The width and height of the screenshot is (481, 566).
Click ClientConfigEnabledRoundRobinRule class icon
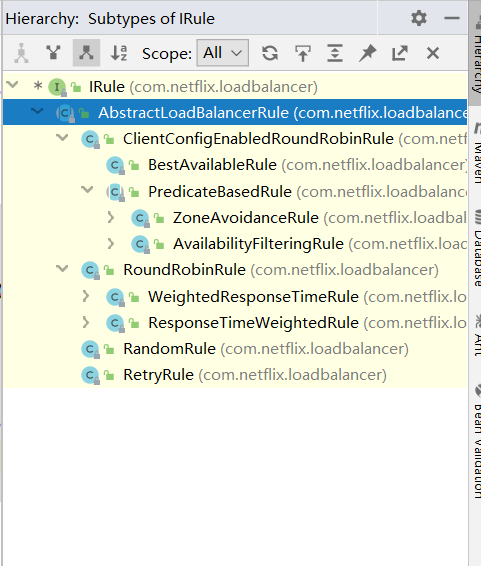90,139
